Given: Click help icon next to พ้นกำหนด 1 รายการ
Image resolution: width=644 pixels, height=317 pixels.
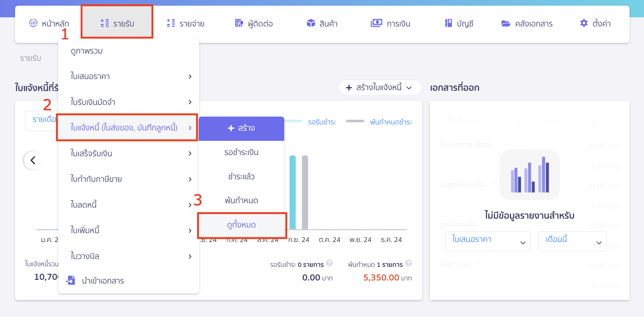Looking at the screenshot, I should tap(409, 263).
